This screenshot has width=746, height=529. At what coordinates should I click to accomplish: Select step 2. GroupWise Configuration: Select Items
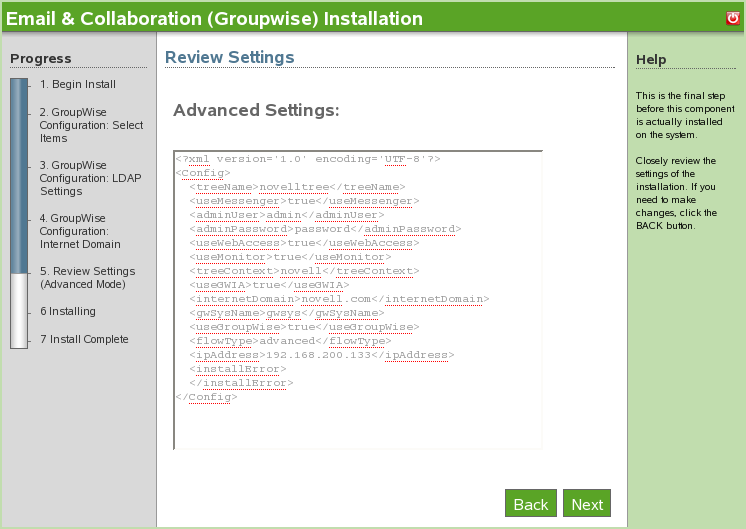click(91, 125)
